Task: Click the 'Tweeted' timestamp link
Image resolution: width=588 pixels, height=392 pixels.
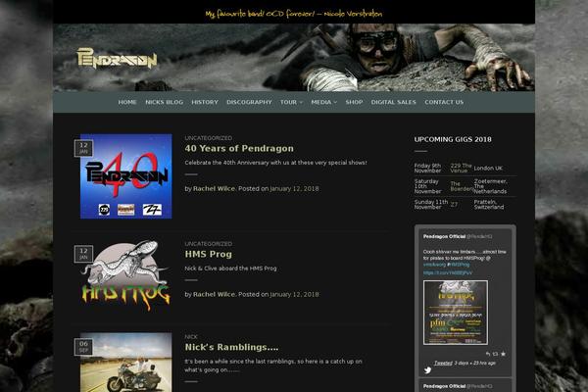Action: tap(443, 363)
